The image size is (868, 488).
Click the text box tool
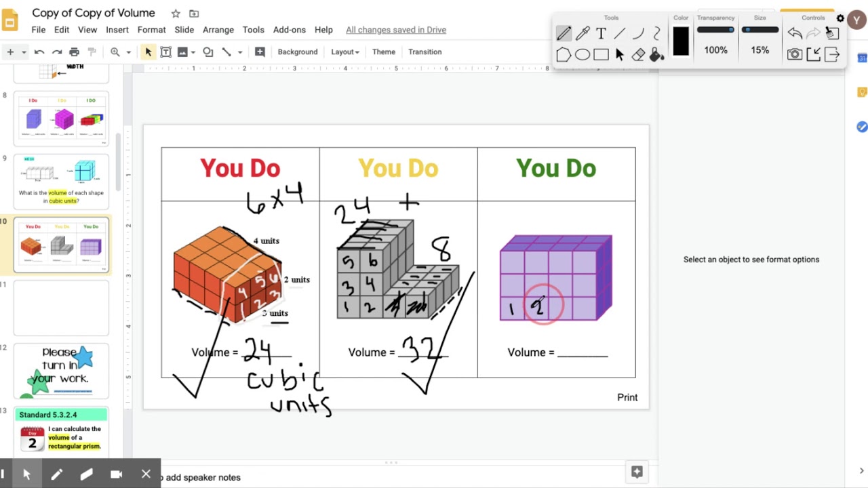[x=165, y=52]
